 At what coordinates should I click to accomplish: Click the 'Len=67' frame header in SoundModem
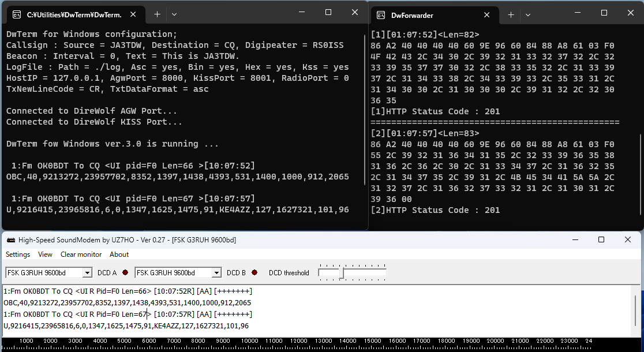click(x=128, y=314)
